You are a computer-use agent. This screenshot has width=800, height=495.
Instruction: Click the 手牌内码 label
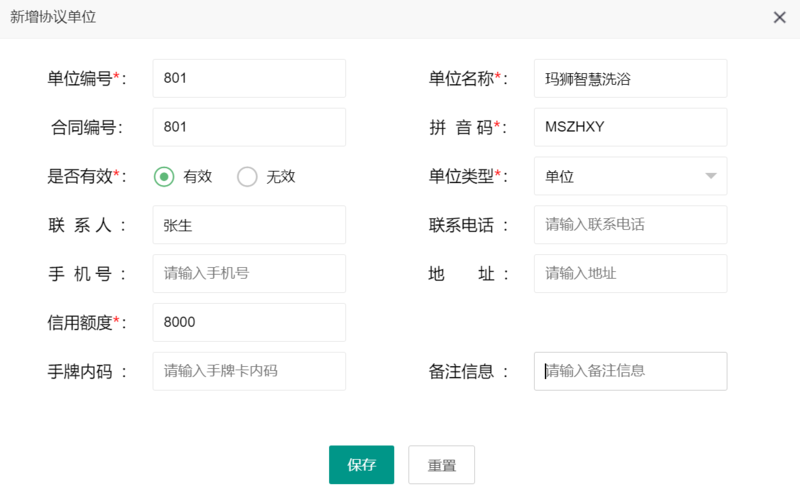(86, 372)
